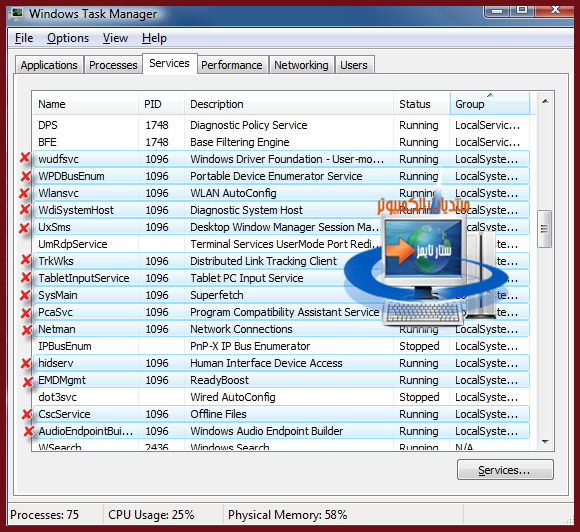Image resolution: width=580 pixels, height=532 pixels.
Task: Select the BFE service row
Action: point(281,142)
